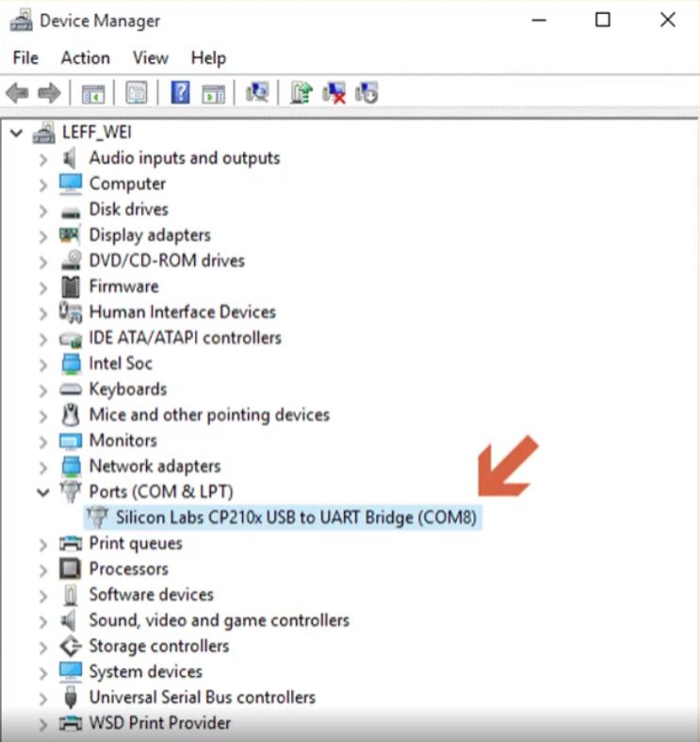The height and width of the screenshot is (742, 700).
Task: Click the Back arrow toolbar icon
Action: [18, 92]
